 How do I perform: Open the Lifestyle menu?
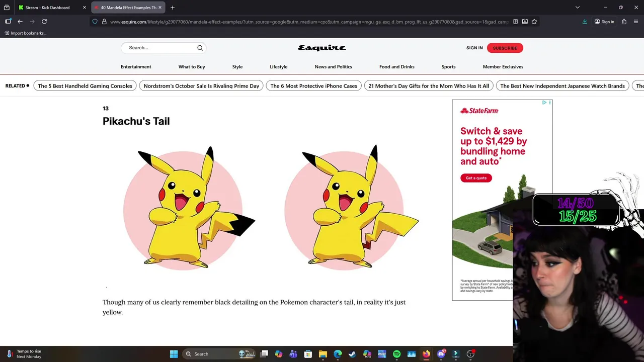click(279, 67)
